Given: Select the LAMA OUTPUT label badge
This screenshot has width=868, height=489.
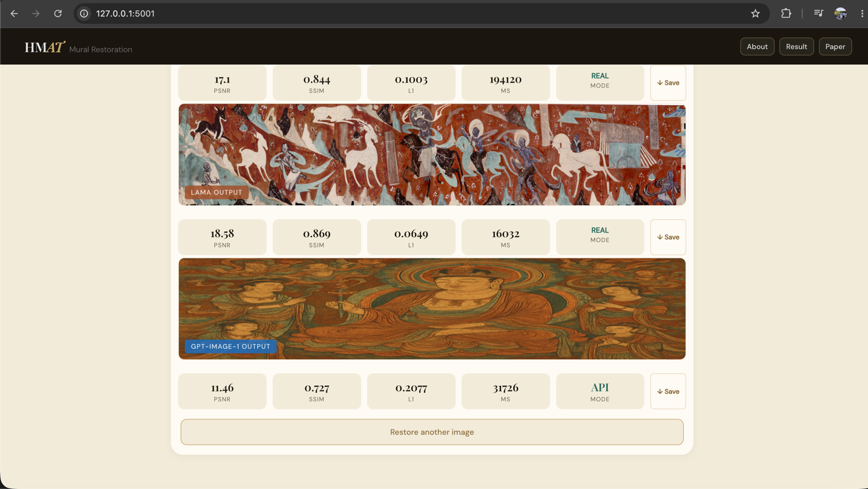Looking at the screenshot, I should point(217,192).
